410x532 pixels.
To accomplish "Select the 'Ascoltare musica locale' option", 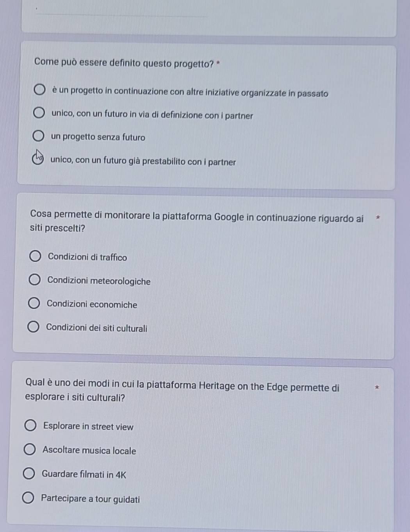I will click(30, 450).
